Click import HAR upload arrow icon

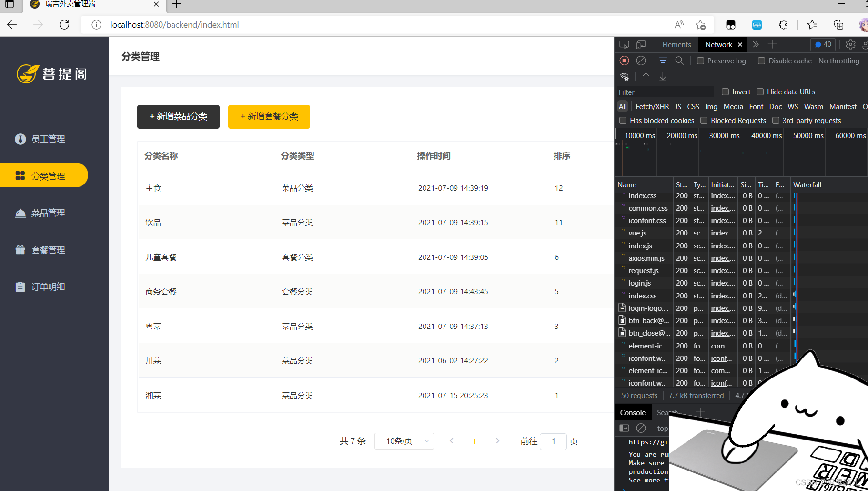click(x=646, y=76)
